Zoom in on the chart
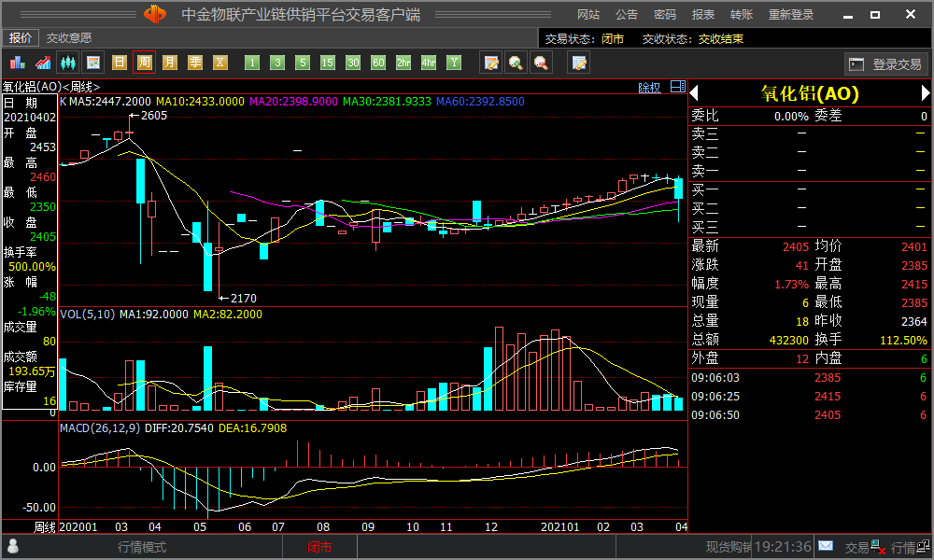Screen dimensions: 934x560 click(x=516, y=63)
